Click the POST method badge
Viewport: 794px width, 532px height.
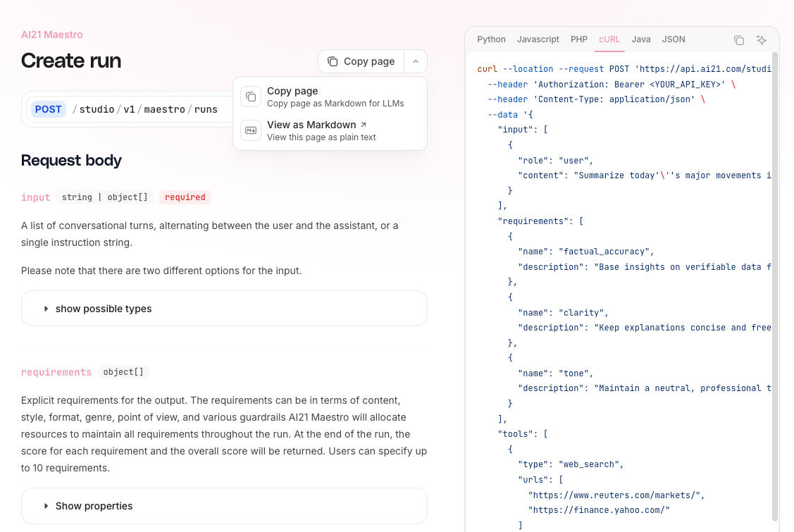48,109
